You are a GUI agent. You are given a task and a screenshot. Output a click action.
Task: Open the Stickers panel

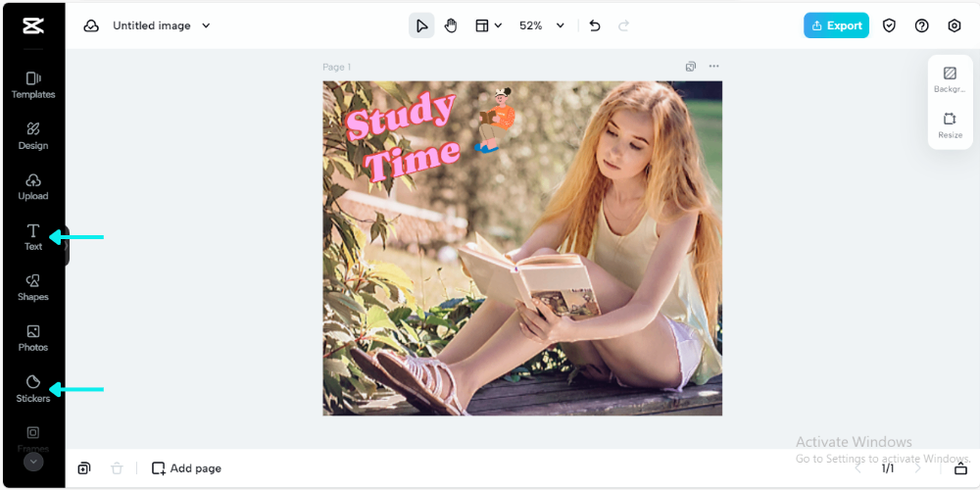(33, 389)
